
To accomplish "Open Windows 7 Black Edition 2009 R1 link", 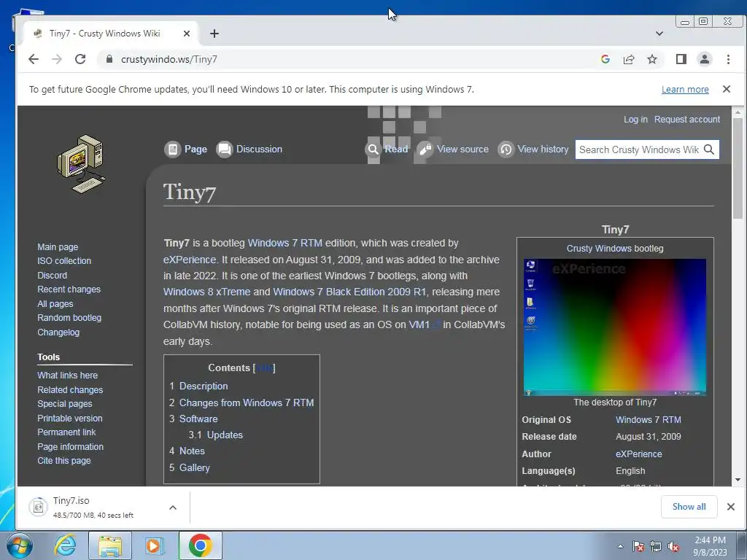I will [349, 292].
